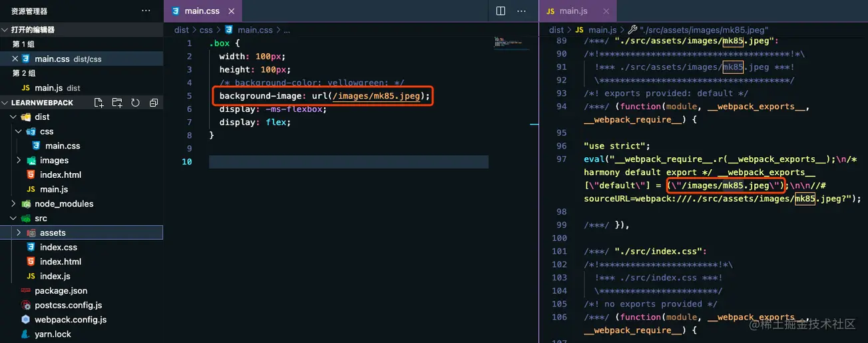The image size is (868, 343).
Task: Switch to the main.js tab
Action: tap(572, 11)
